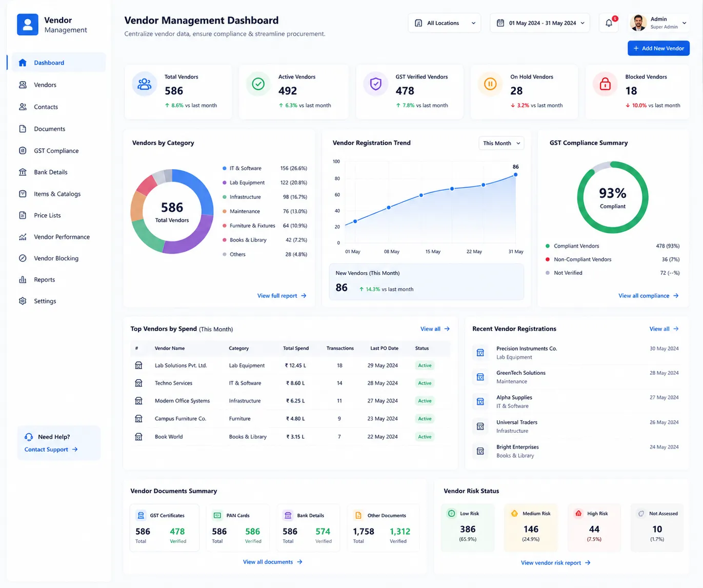Screen dimensions: 703x588
Task: Click the icon beside Bright Enterprises
Action: click(480, 451)
